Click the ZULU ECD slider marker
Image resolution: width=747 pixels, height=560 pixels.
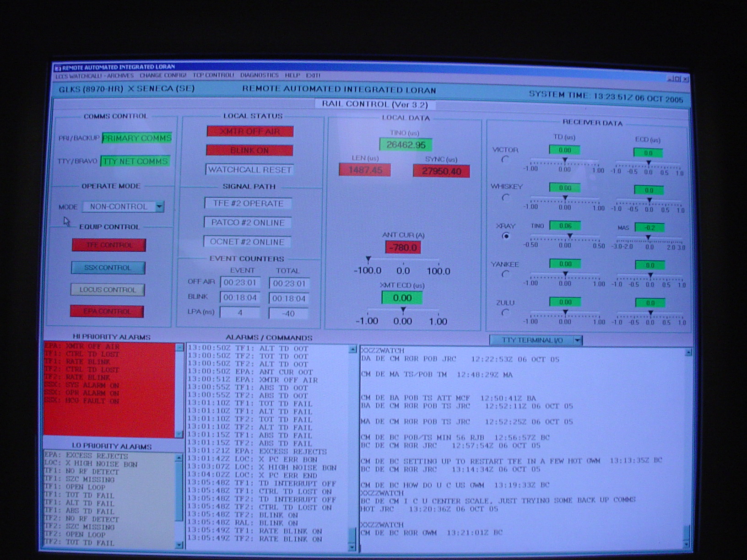point(650,313)
